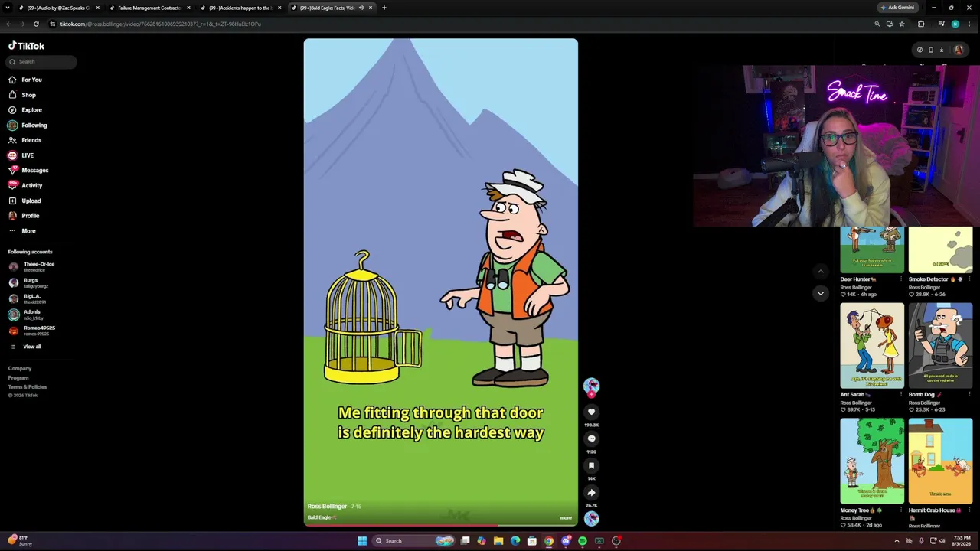Open creator avatar beside the video
Viewport: 980px width, 551px height.
point(591,385)
